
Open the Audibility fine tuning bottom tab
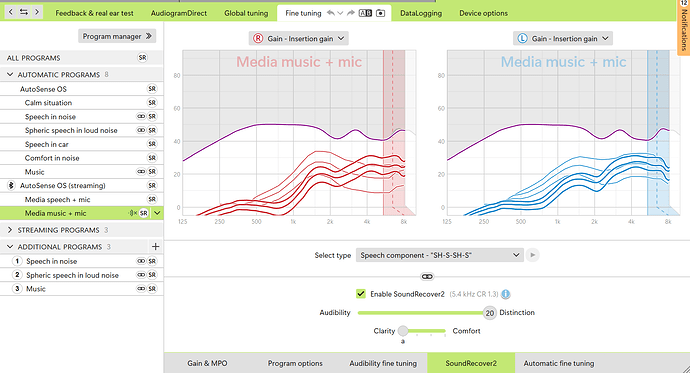point(383,363)
